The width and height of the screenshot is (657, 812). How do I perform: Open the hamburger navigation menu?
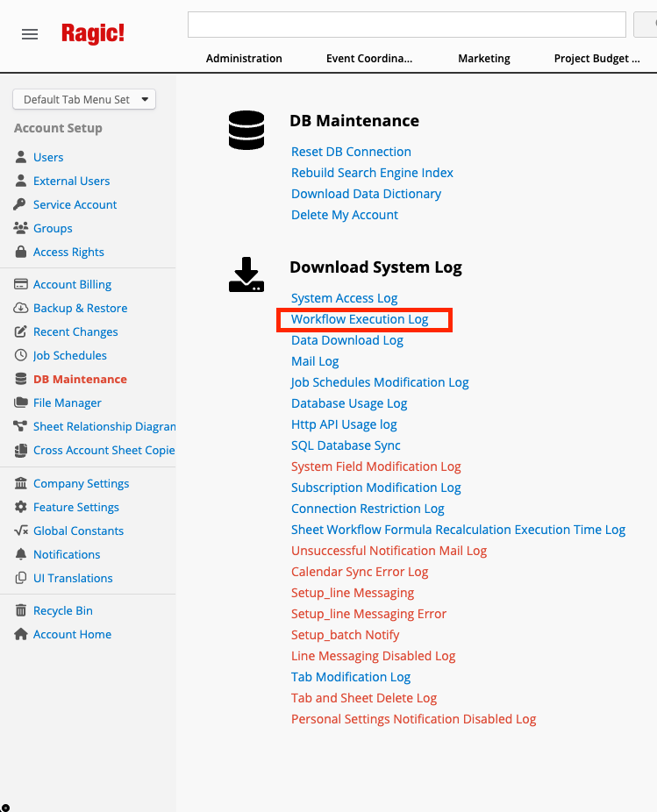click(x=29, y=33)
